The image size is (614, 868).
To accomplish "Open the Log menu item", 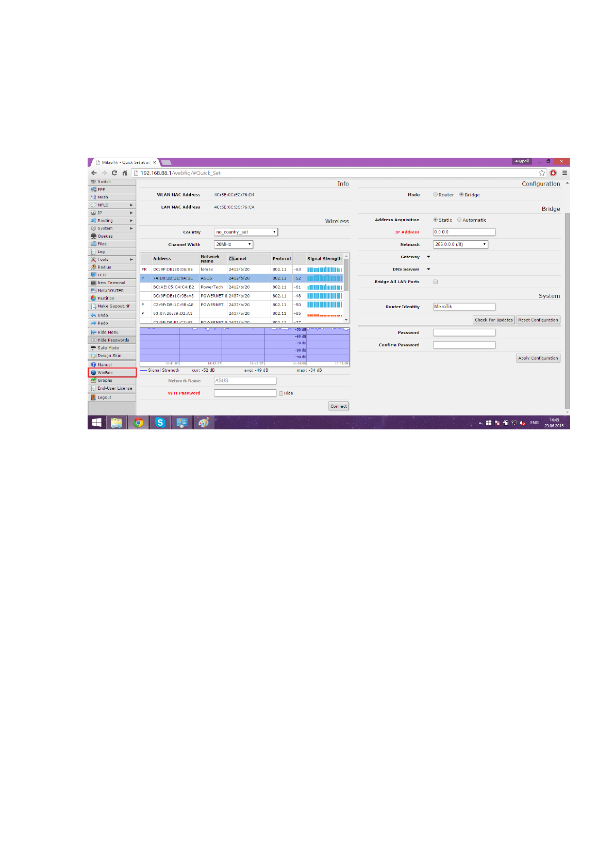I will 112,252.
